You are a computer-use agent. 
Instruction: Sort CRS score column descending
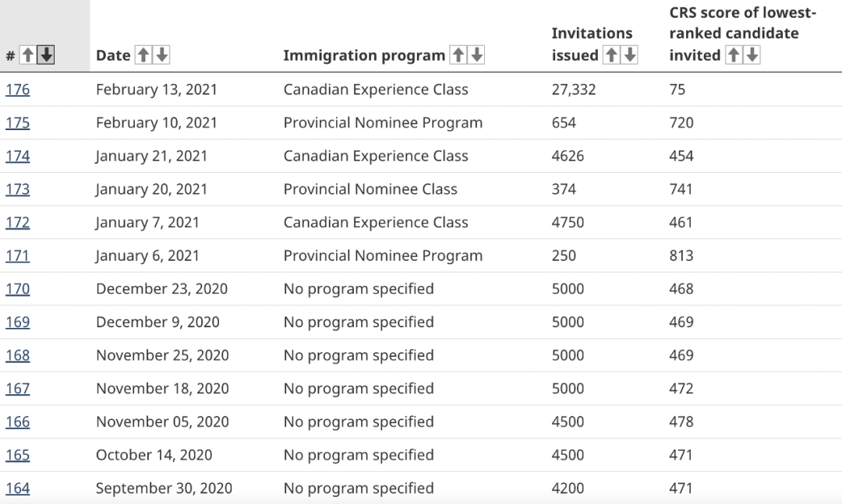(751, 55)
